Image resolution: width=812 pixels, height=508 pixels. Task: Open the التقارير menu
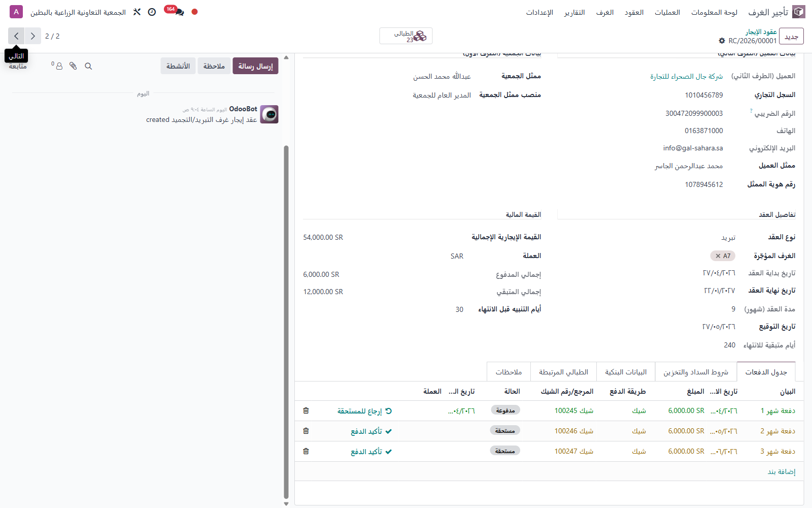click(574, 12)
